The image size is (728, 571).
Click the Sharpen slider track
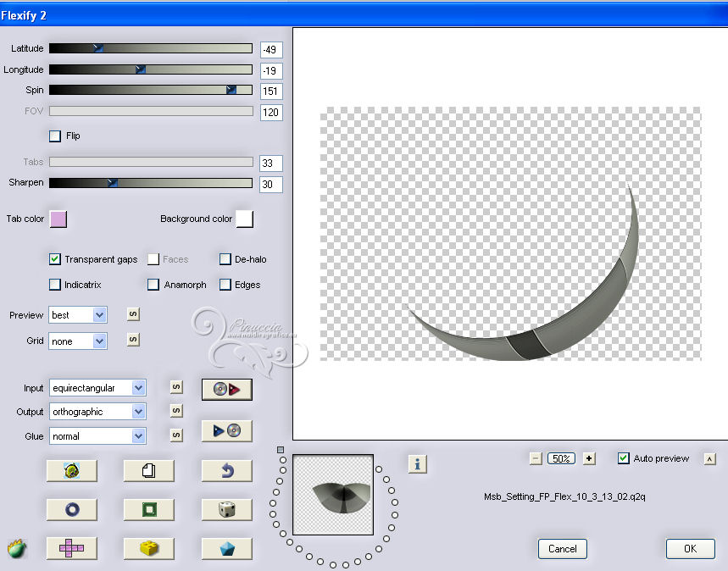pyautogui.click(x=150, y=183)
